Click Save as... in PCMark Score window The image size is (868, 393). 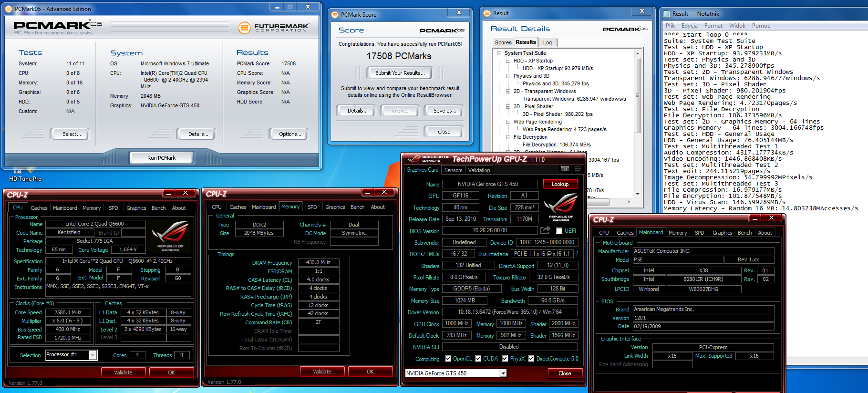pos(444,111)
